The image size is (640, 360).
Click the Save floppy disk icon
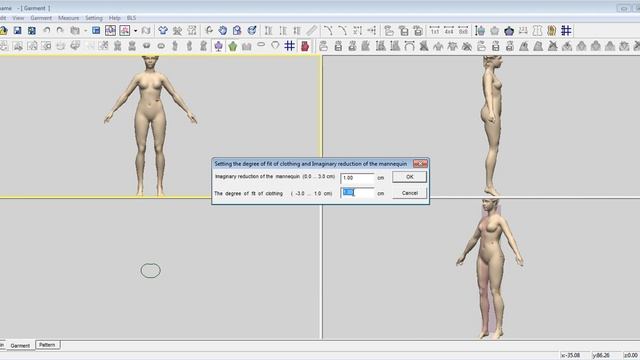(x=17, y=31)
